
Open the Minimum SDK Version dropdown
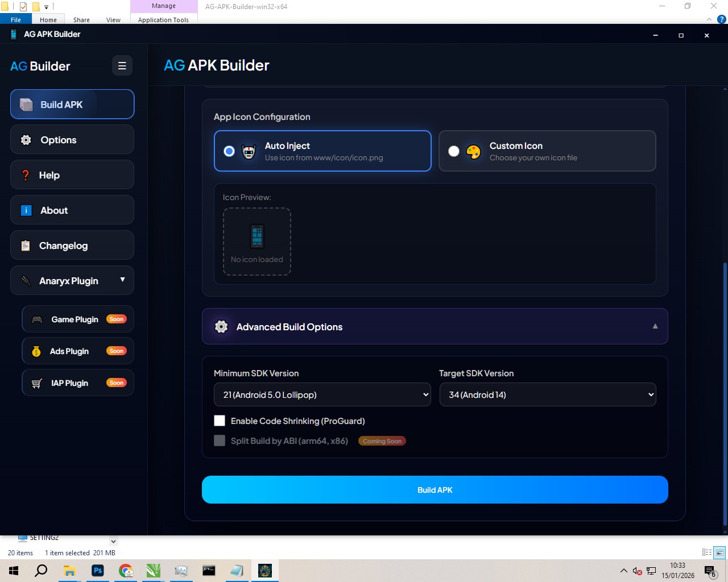pos(322,394)
